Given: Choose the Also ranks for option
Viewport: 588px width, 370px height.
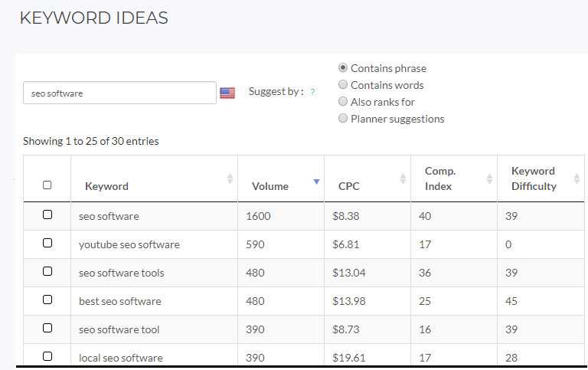Looking at the screenshot, I should (x=343, y=102).
